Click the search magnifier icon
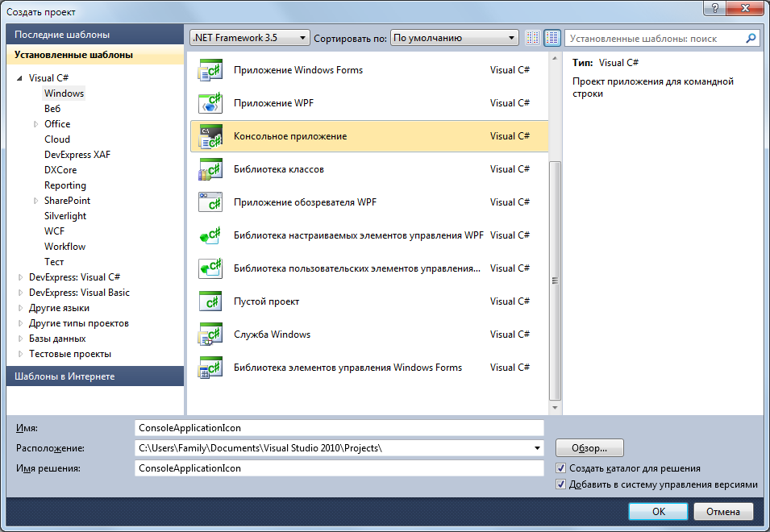The image size is (770, 532). click(751, 38)
